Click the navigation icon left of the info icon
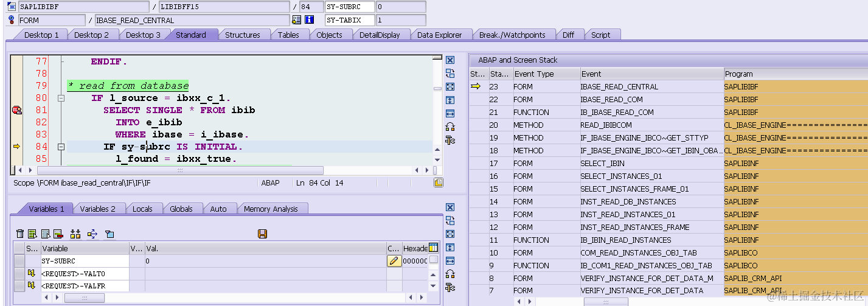 pos(297,20)
